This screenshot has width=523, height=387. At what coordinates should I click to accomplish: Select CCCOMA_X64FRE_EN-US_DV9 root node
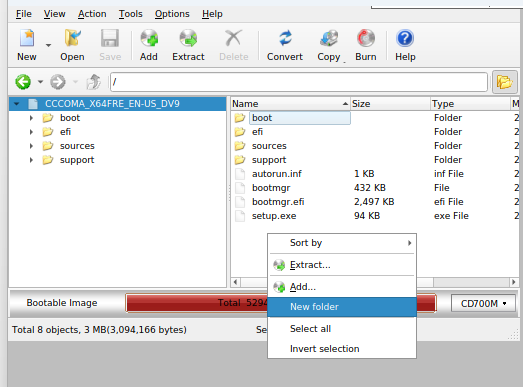point(112,104)
